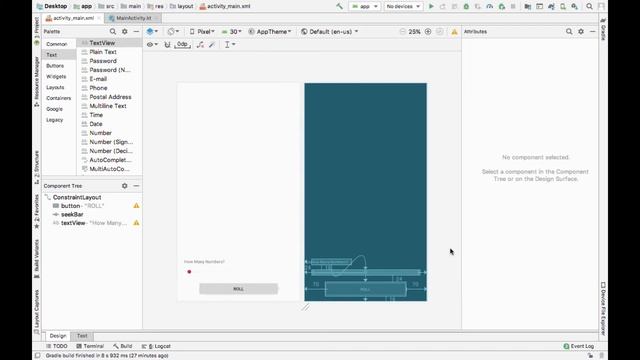Screen dimensions: 640x360
Task: Open the AVD Manager phone icon
Action: point(563,7)
